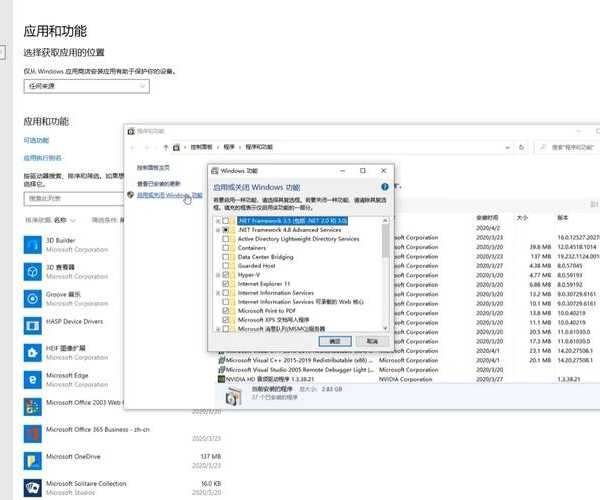Expand the .NET Framework 3.5 tree node

(x=218, y=220)
